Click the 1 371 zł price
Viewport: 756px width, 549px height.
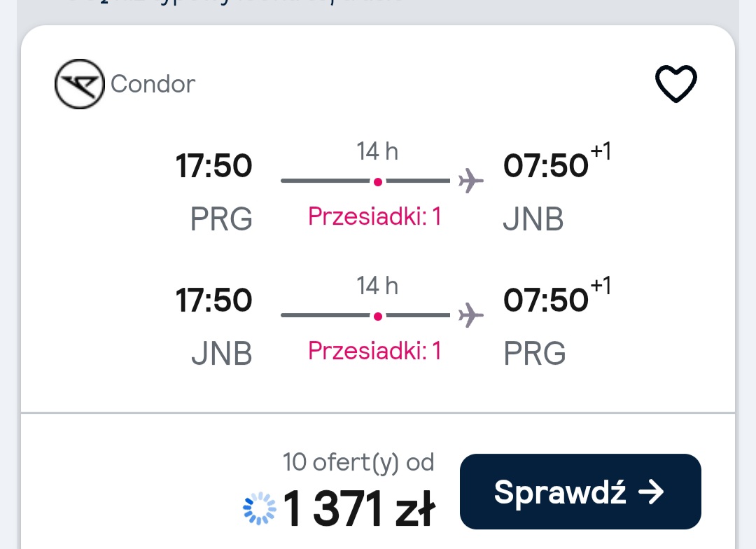[358, 508]
